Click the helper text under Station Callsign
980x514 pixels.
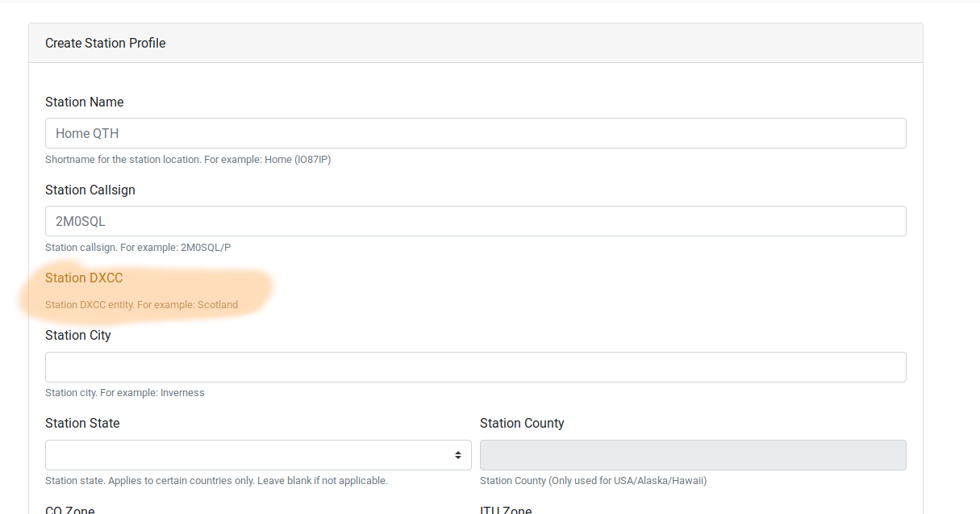point(138,247)
